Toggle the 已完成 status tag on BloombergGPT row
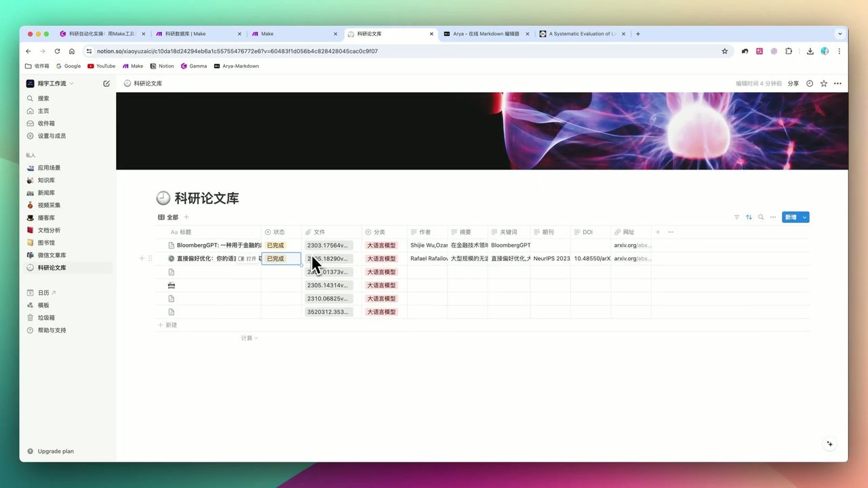Image resolution: width=868 pixels, height=488 pixels. click(x=275, y=245)
